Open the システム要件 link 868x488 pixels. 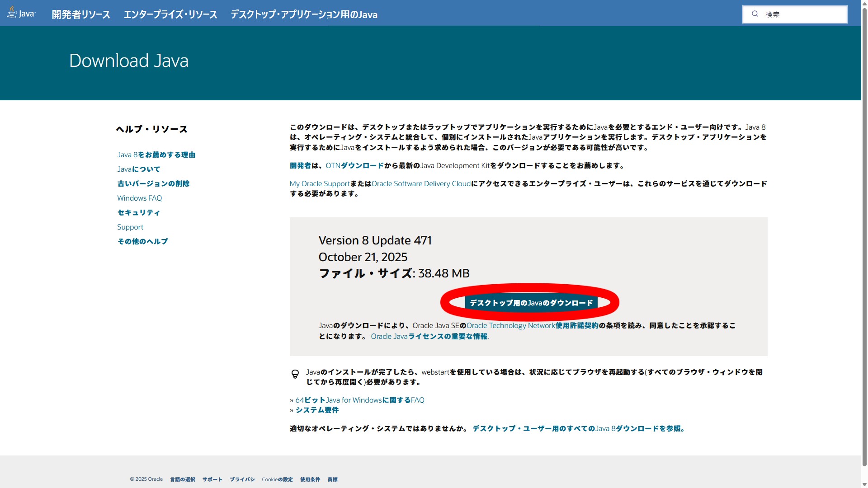point(317,410)
